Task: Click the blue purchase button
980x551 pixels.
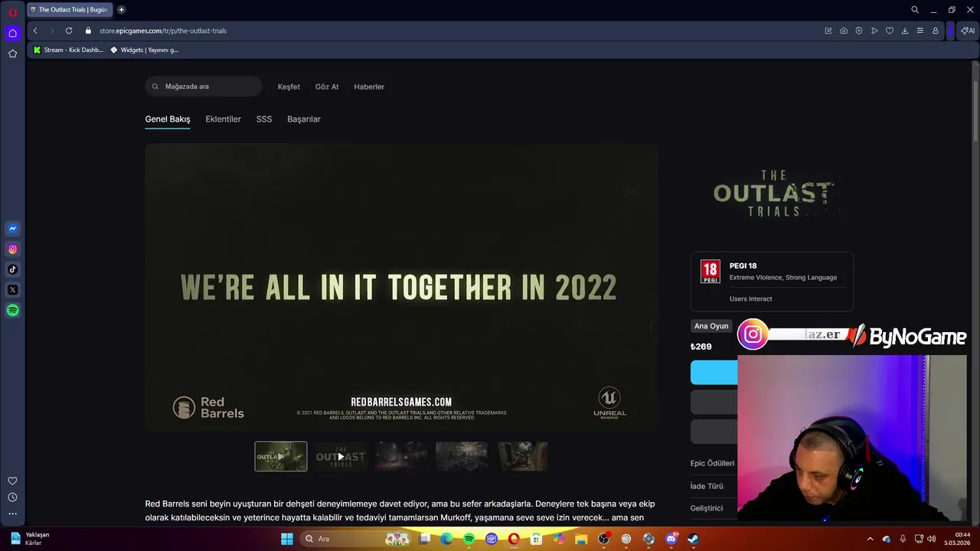Action: point(714,373)
